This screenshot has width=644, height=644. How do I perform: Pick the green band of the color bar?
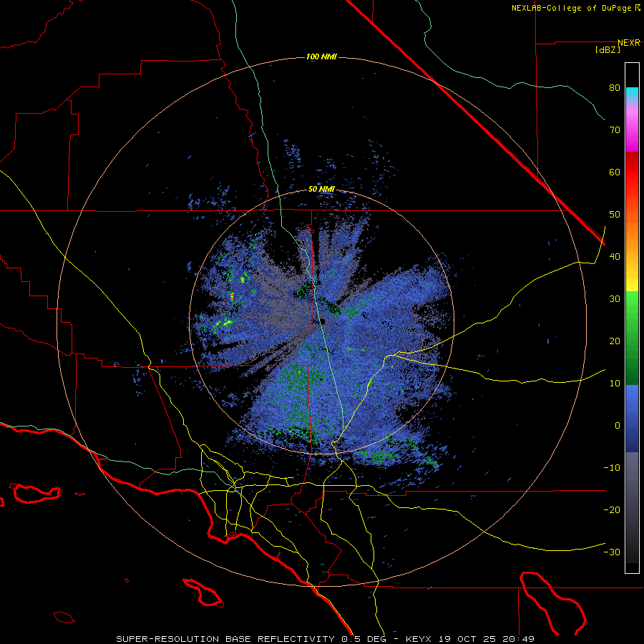[632, 338]
